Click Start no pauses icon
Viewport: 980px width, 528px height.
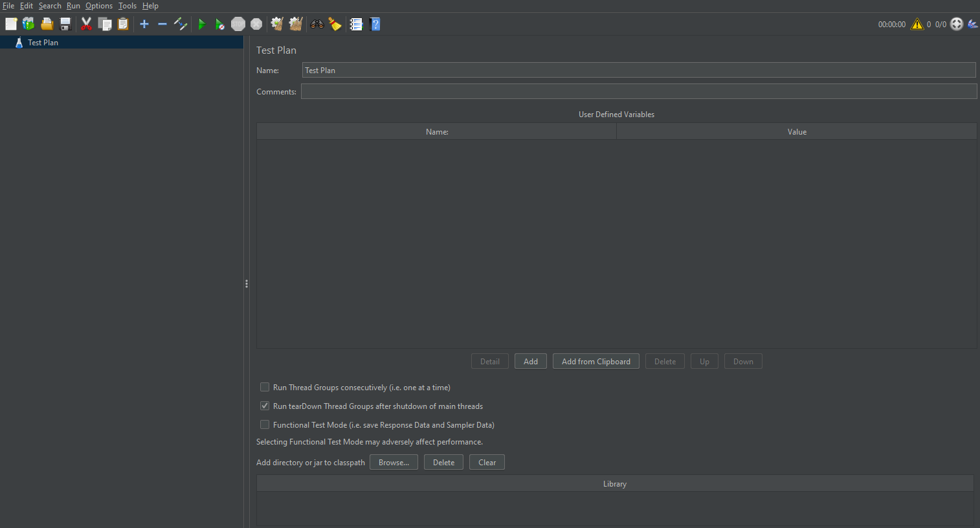[x=220, y=24]
